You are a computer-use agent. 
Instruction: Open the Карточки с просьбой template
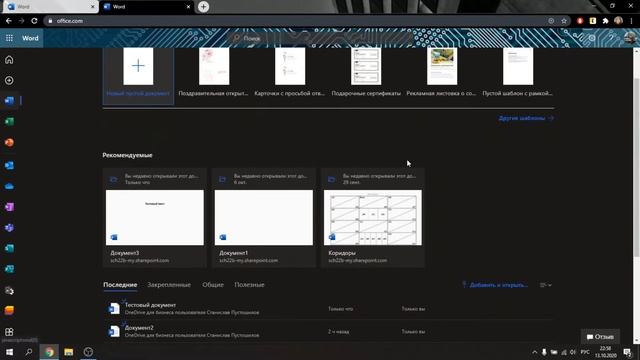pyautogui.click(x=290, y=72)
